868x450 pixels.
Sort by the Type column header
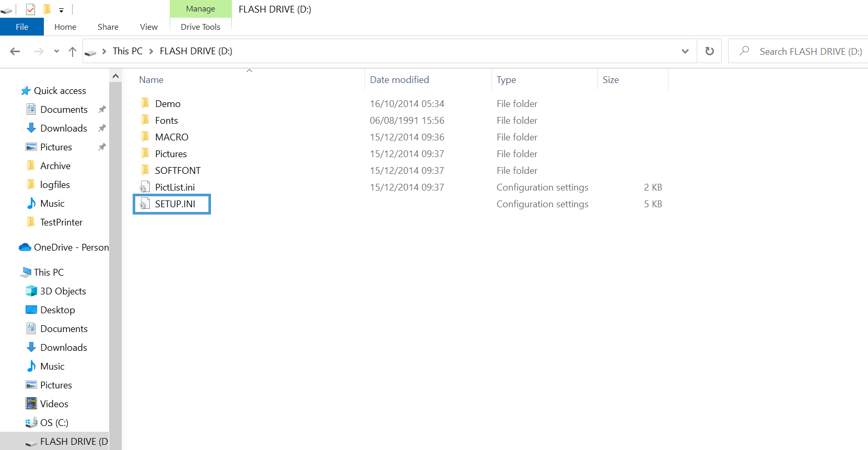(506, 80)
